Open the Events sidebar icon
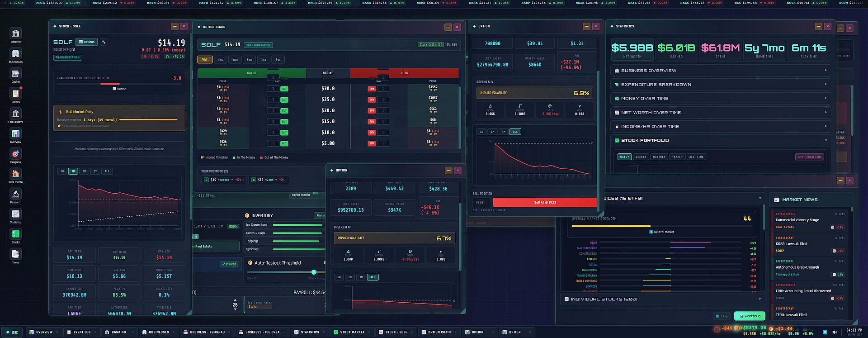The height and width of the screenshot is (338, 868). point(16,95)
